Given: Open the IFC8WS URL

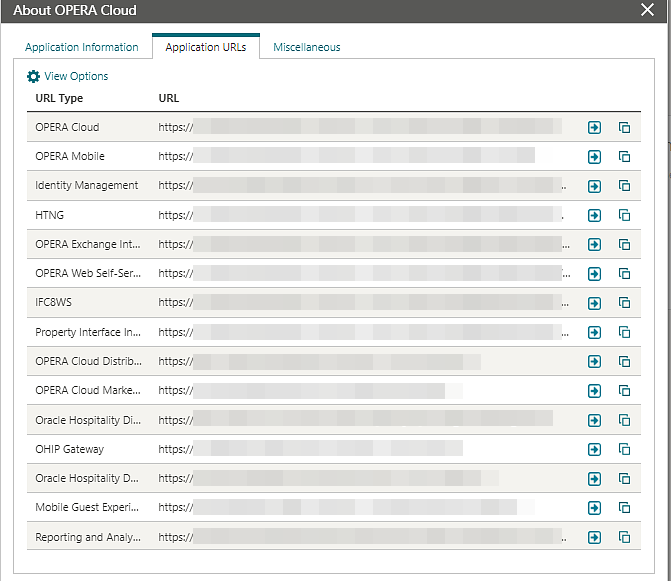Looking at the screenshot, I should (594, 303).
